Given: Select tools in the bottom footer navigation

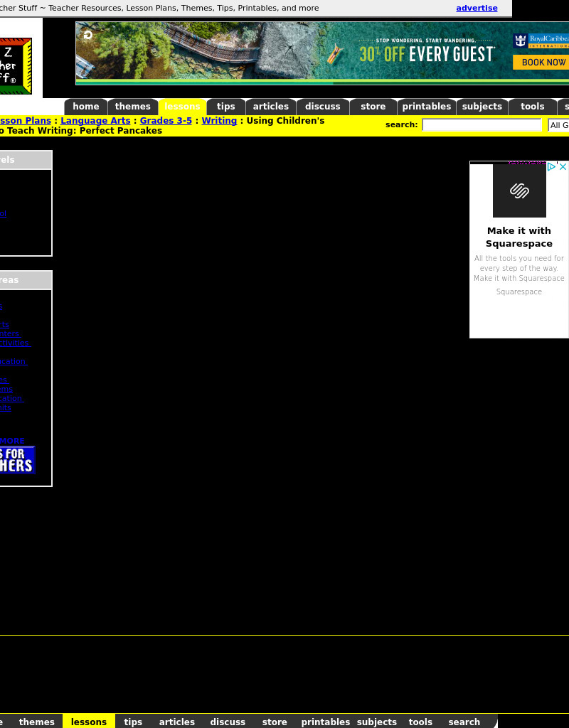Looking at the screenshot, I should click(420, 722).
